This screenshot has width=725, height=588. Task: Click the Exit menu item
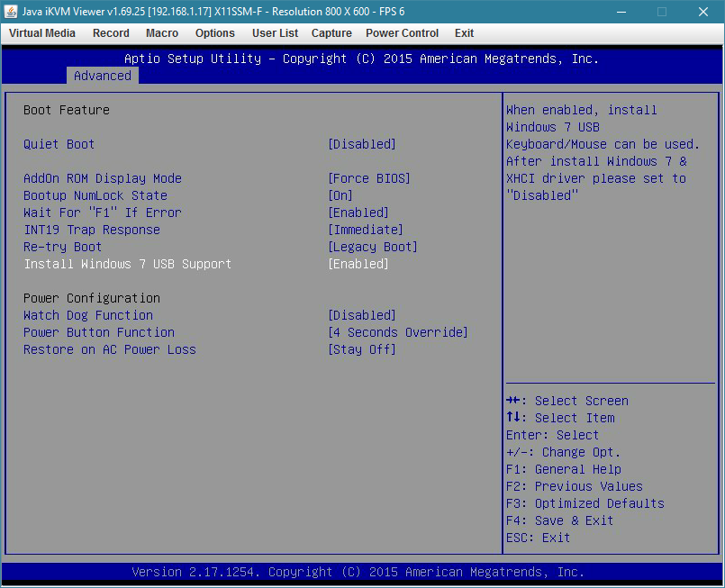pos(464,33)
